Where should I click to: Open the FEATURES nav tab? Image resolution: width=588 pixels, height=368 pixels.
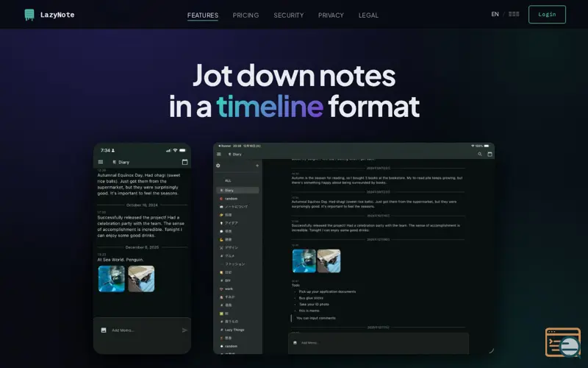[203, 15]
